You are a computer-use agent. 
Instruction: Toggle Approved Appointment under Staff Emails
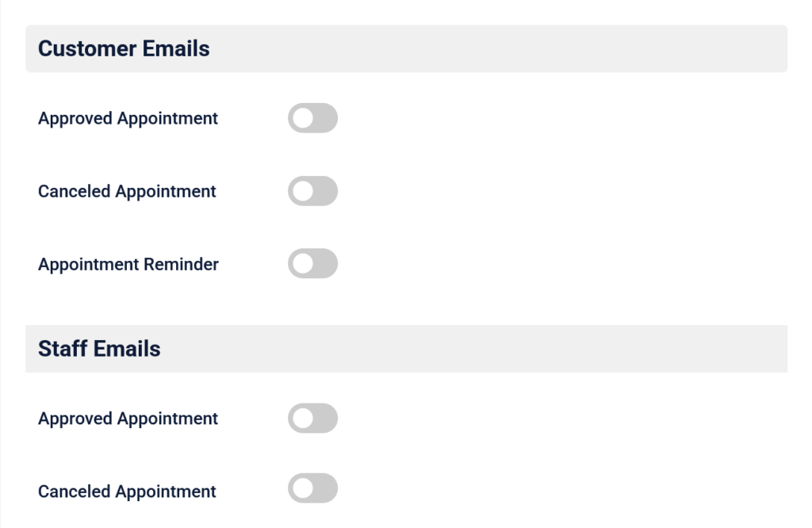[312, 418]
